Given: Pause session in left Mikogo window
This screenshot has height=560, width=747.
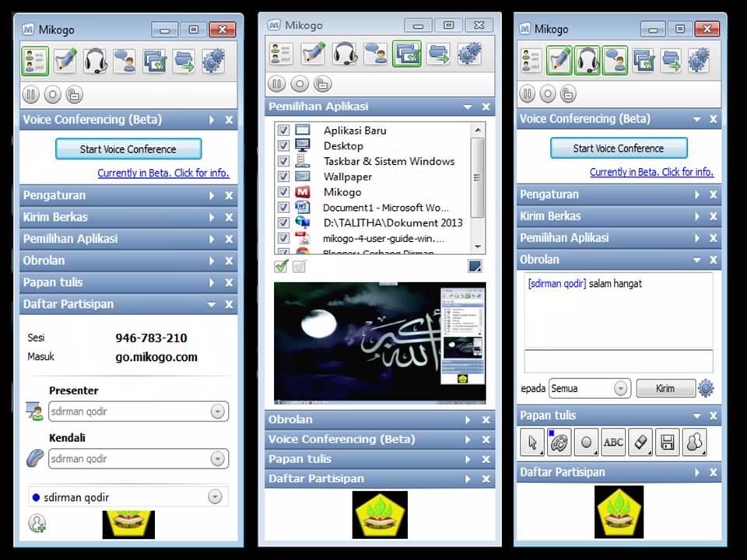Looking at the screenshot, I should tap(30, 94).
